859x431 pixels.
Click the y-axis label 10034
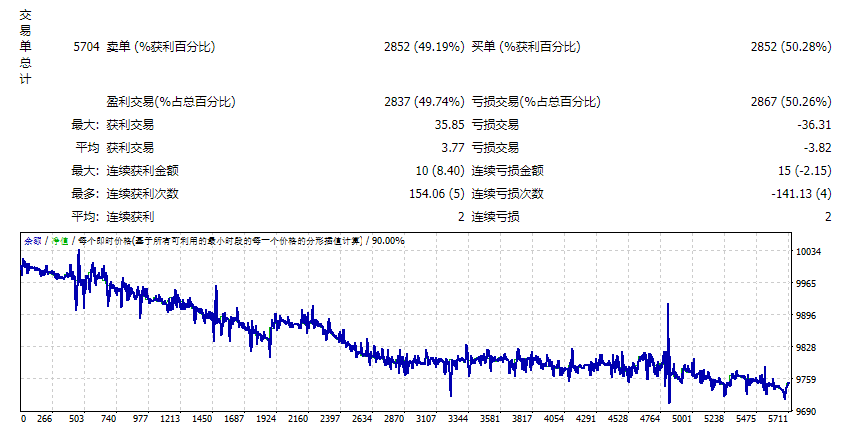pos(808,251)
